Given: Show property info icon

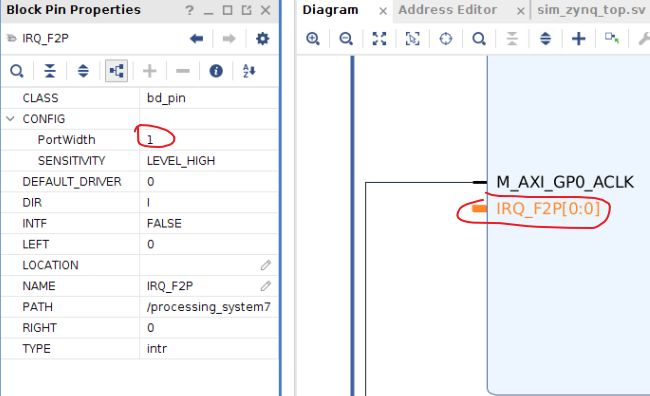Looking at the screenshot, I should (216, 71).
